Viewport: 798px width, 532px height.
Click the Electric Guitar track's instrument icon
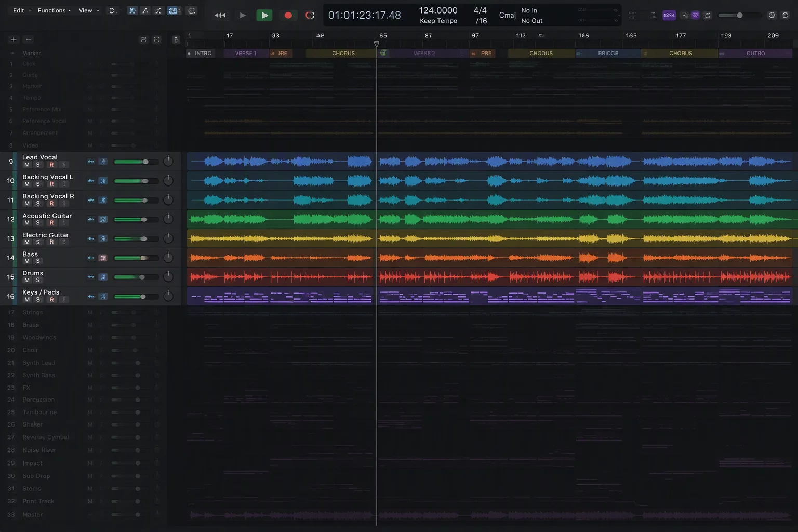pyautogui.click(x=103, y=238)
